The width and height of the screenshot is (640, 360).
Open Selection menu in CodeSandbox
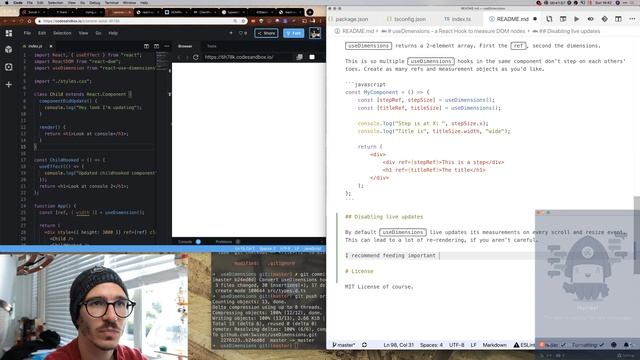click(x=62, y=33)
